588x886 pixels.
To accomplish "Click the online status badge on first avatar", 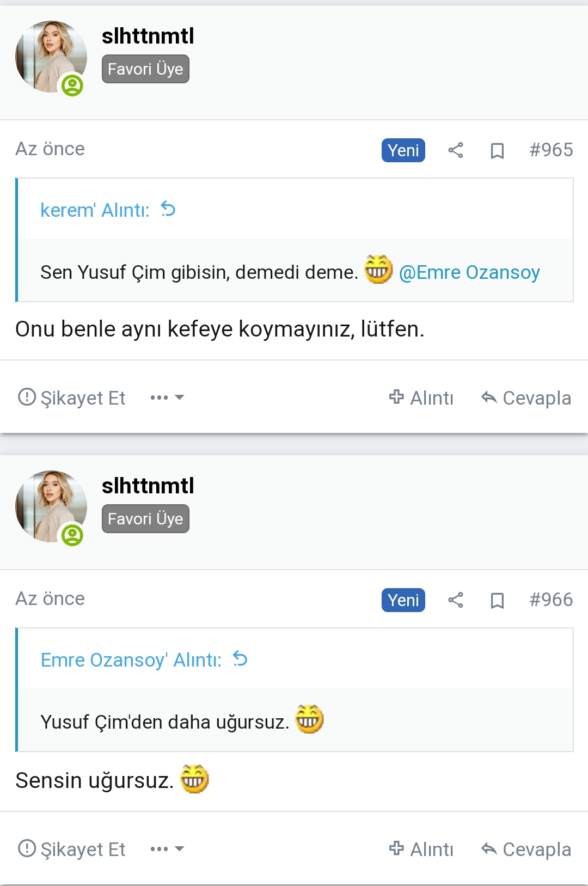I will coord(72,85).
